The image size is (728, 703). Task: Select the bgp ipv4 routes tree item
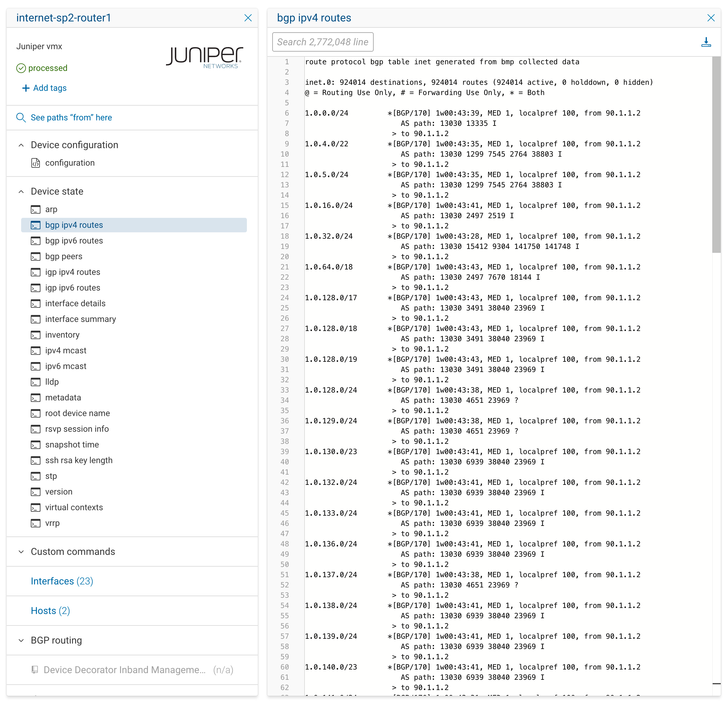pos(74,225)
